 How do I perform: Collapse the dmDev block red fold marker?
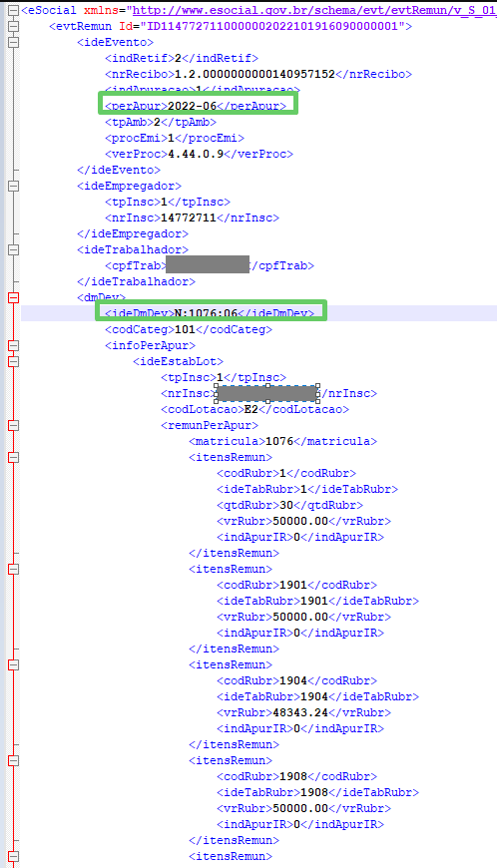[13, 298]
